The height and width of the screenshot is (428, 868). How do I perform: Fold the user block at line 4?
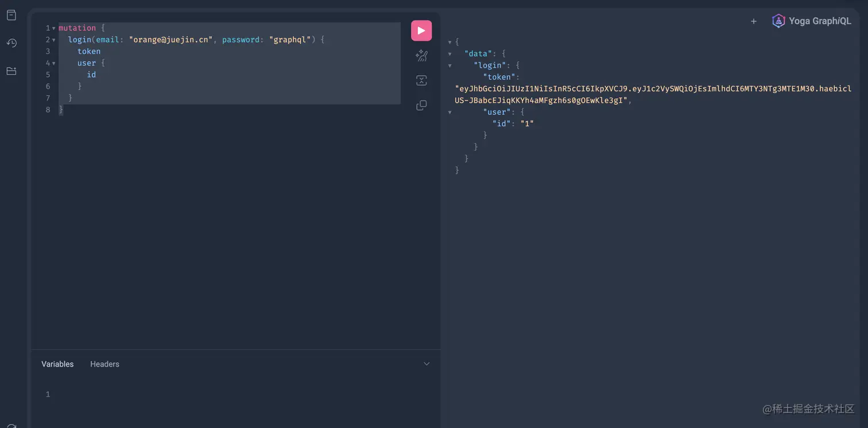click(54, 63)
